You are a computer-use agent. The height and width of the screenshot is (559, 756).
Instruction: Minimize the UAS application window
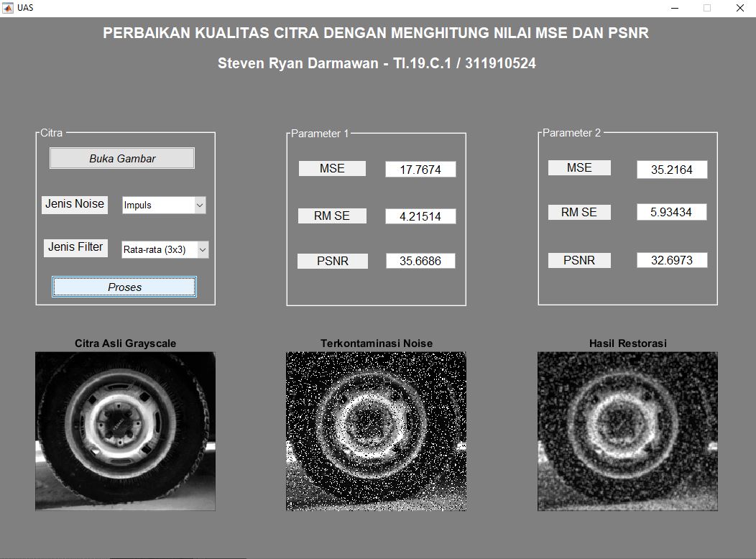[674, 8]
